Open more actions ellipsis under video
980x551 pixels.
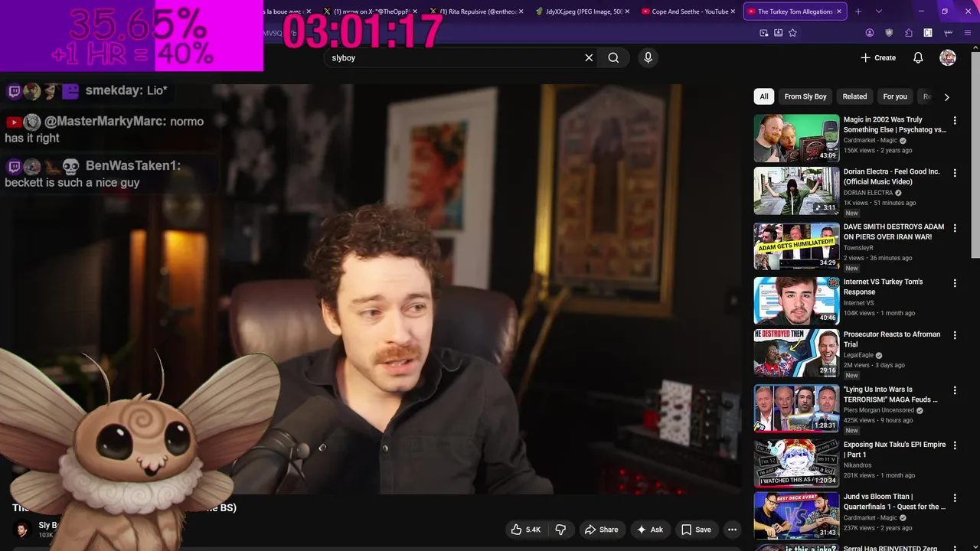click(732, 530)
